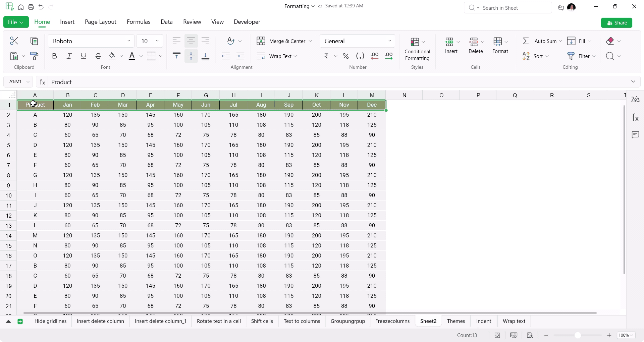The width and height of the screenshot is (644, 342).
Task: Open the Roboto font name dropdown
Action: 128,41
